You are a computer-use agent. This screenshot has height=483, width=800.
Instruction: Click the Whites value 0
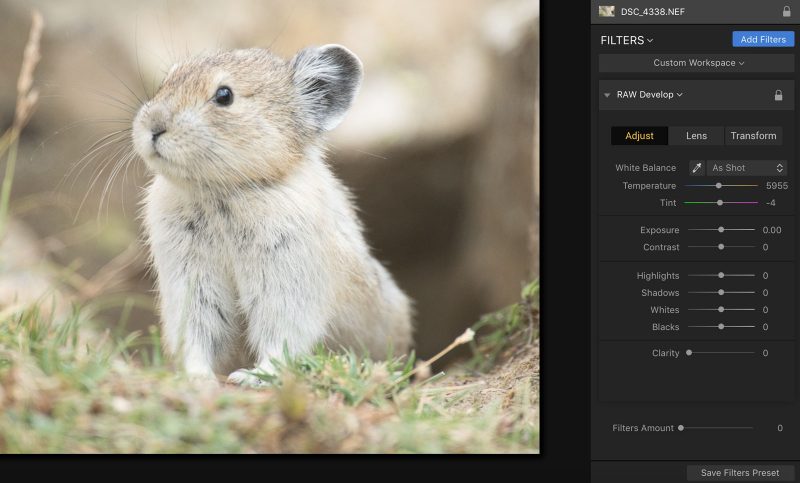(x=765, y=310)
